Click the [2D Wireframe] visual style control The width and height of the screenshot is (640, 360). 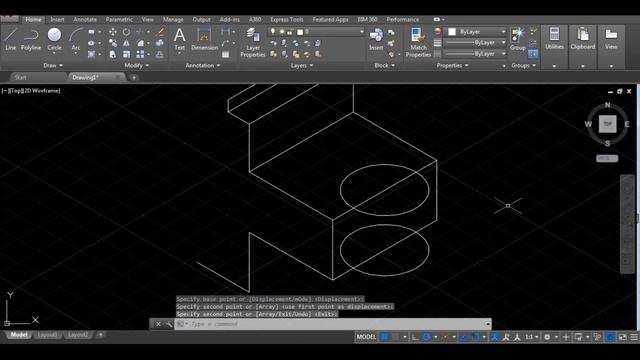[42, 91]
